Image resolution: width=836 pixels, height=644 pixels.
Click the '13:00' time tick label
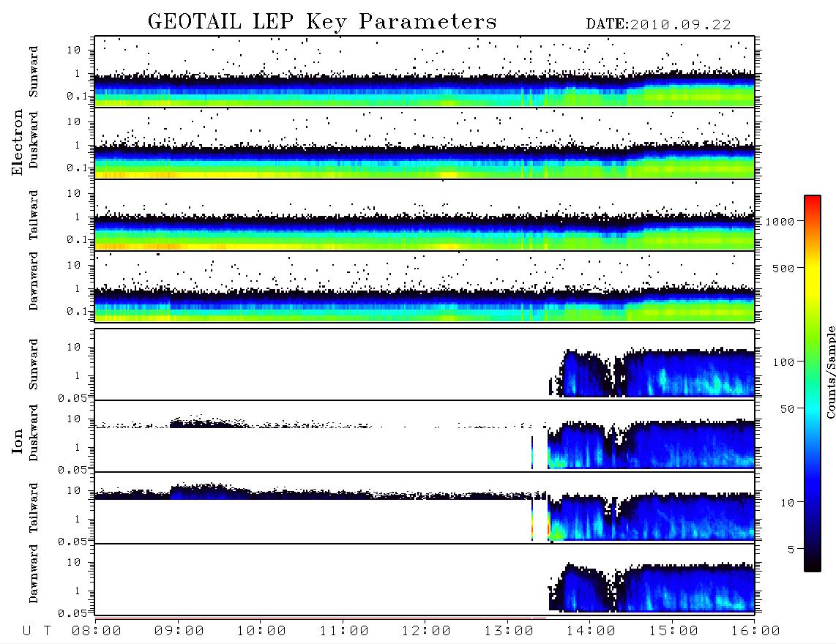tap(509, 632)
